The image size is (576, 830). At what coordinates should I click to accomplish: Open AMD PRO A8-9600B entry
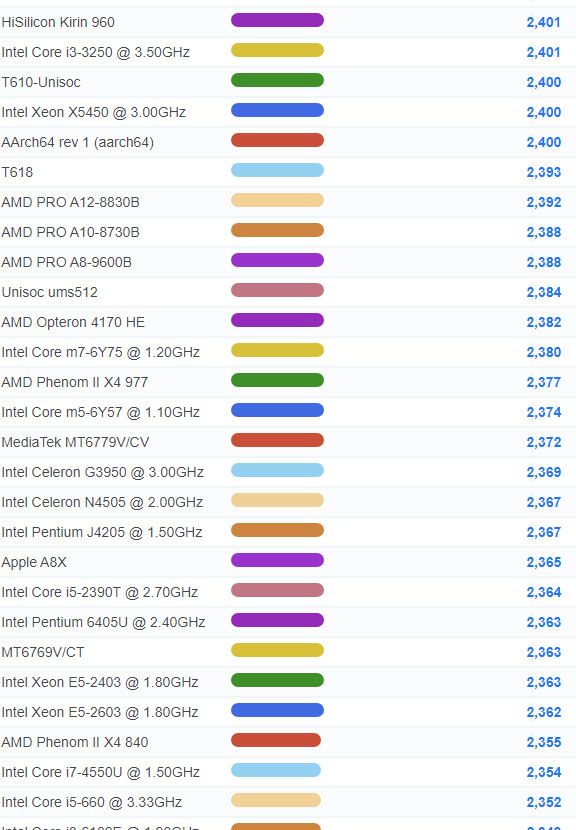tap(67, 262)
